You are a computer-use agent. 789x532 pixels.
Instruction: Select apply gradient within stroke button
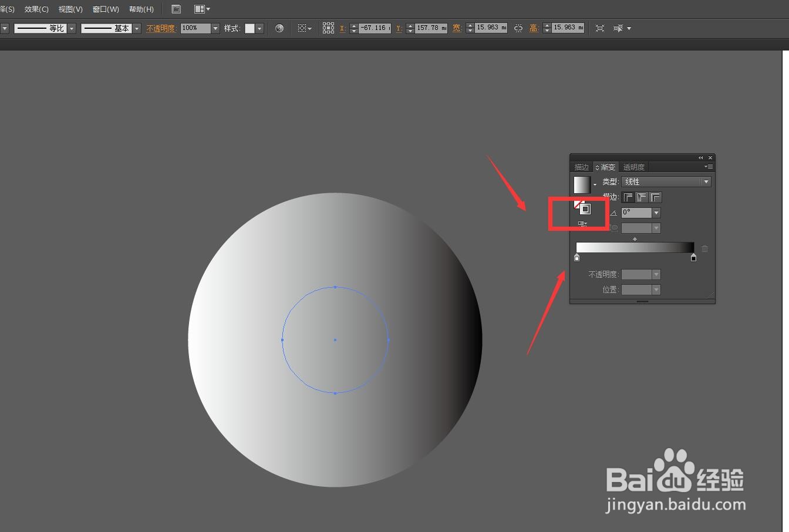click(628, 198)
